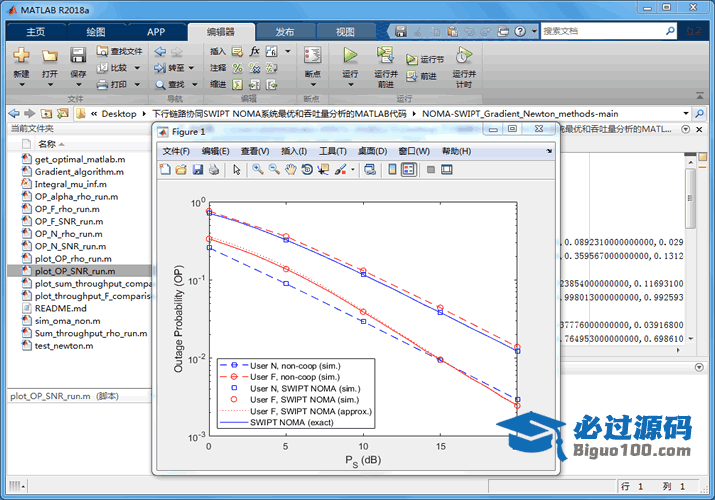Click the 保存 (Save) floppy disk icon
The height and width of the screenshot is (500, 715).
point(78,56)
